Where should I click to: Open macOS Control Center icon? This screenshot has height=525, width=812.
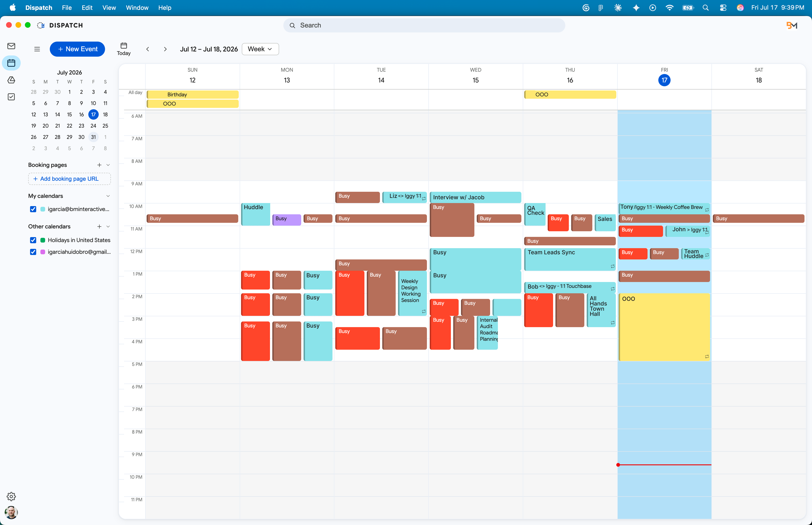click(x=723, y=8)
